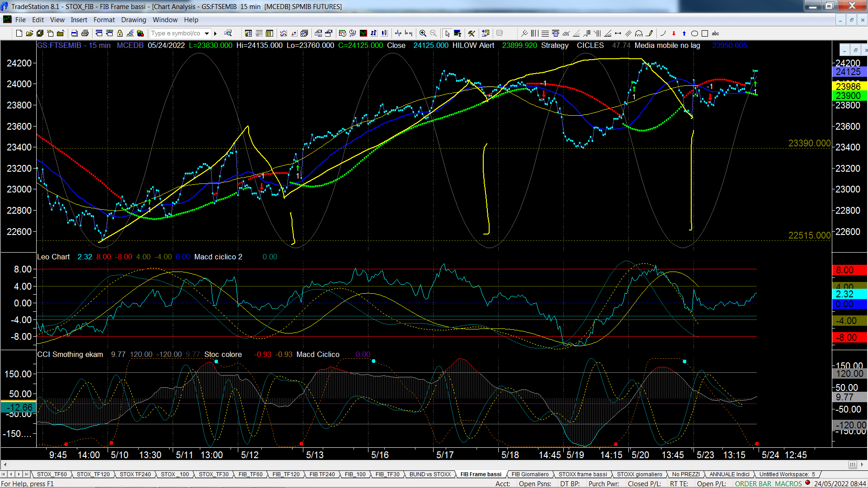Click the ORDER BAR status button
Image resolution: width=868 pixels, height=488 pixels.
tap(753, 483)
